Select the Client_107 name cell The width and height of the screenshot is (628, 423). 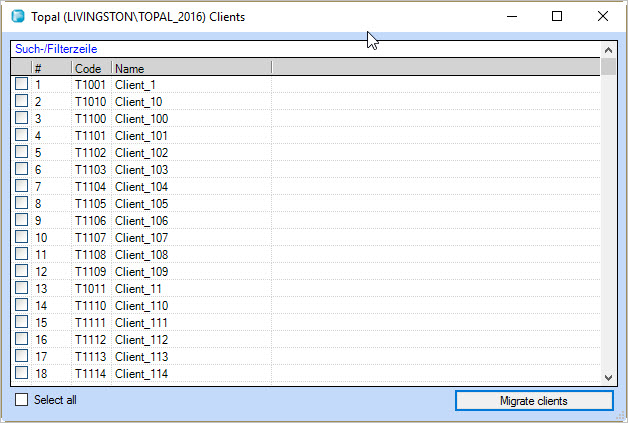point(141,237)
